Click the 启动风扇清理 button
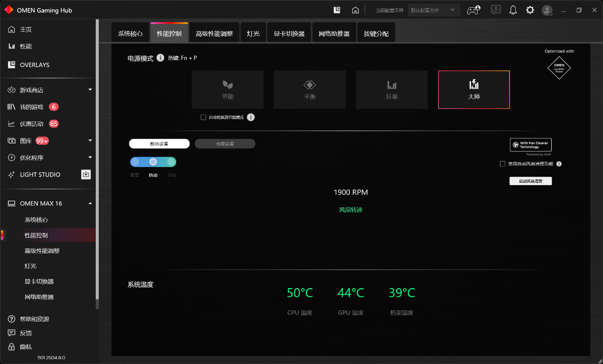Screen dimensions: 603x364 click(530, 181)
